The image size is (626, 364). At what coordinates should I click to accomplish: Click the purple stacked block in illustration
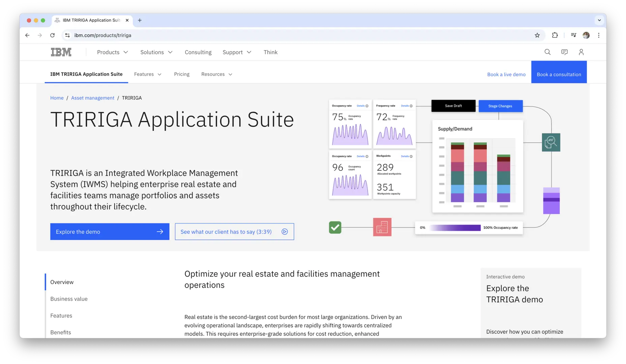[x=552, y=201]
